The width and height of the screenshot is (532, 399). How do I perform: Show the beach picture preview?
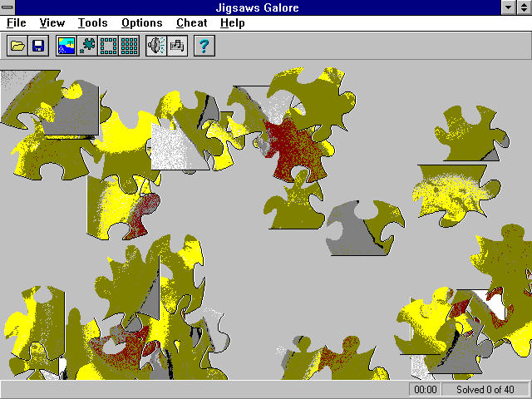coord(66,46)
